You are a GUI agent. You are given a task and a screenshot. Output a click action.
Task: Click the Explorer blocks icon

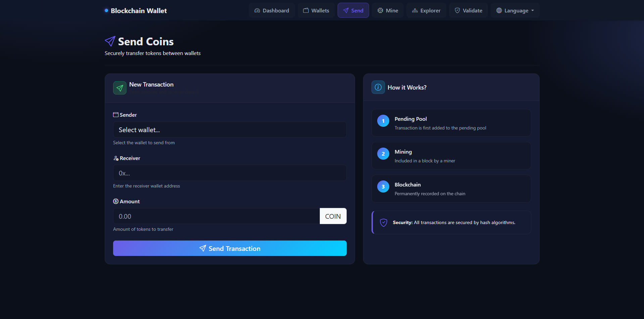(414, 10)
